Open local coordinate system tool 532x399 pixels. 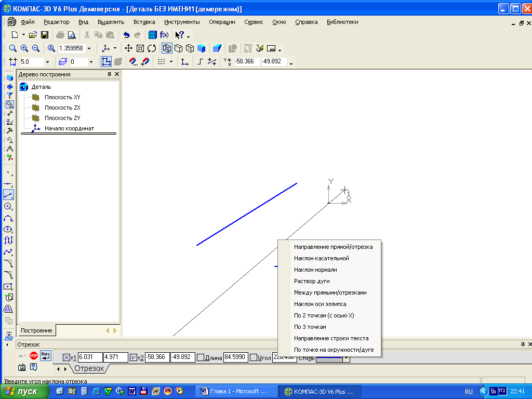(x=184, y=61)
